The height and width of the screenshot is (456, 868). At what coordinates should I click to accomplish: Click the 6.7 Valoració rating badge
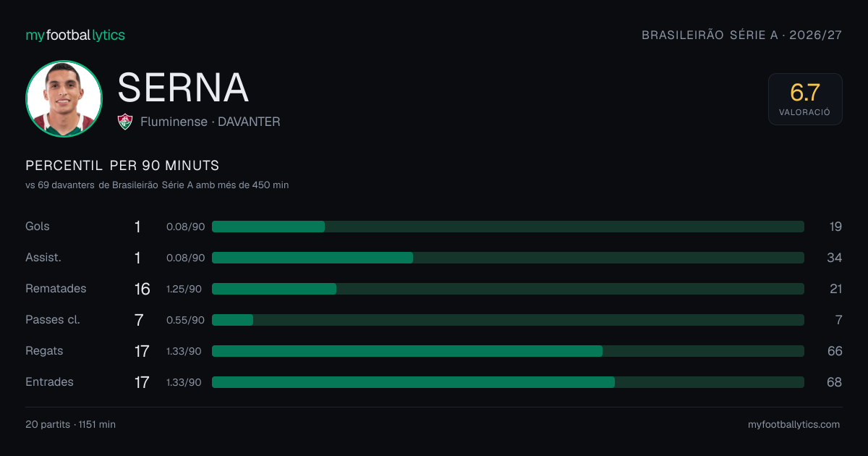click(805, 99)
